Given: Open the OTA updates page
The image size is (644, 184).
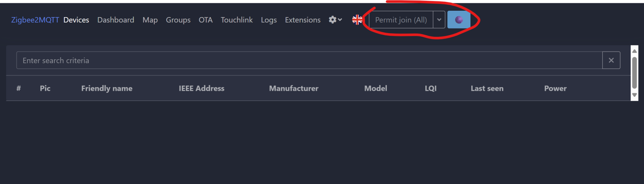Looking at the screenshot, I should [206, 20].
